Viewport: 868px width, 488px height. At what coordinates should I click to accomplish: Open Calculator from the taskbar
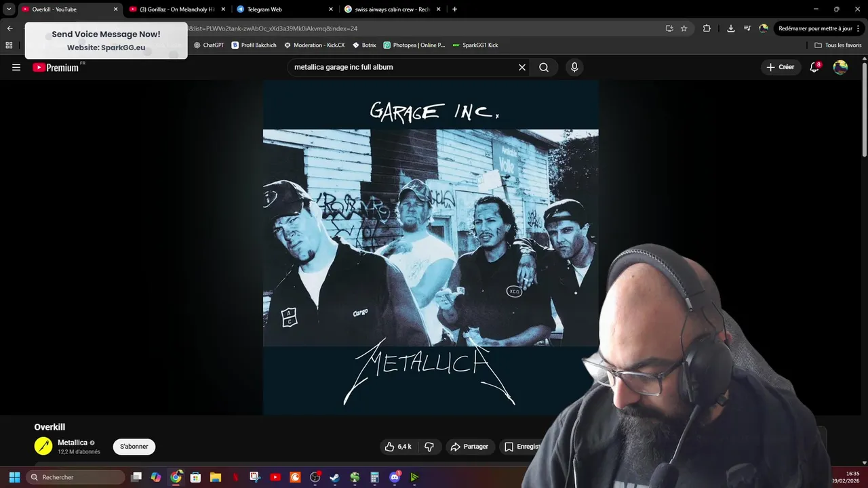click(x=374, y=477)
